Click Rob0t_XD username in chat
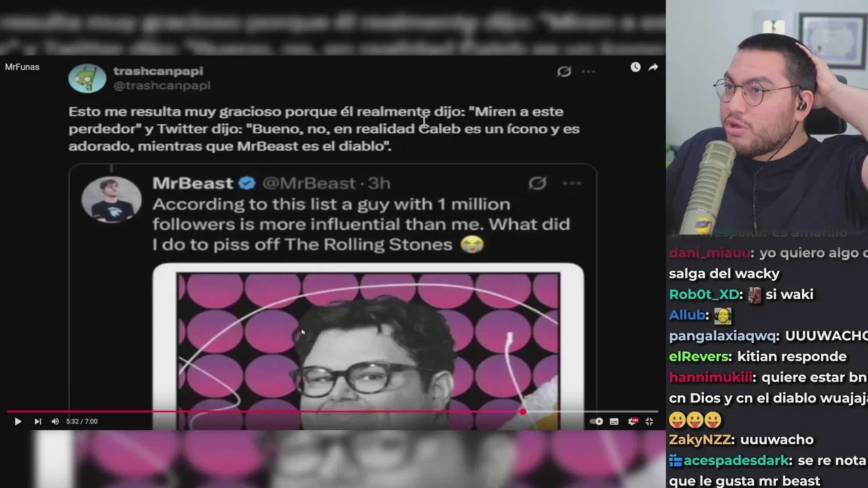The width and height of the screenshot is (868, 488). (704, 294)
